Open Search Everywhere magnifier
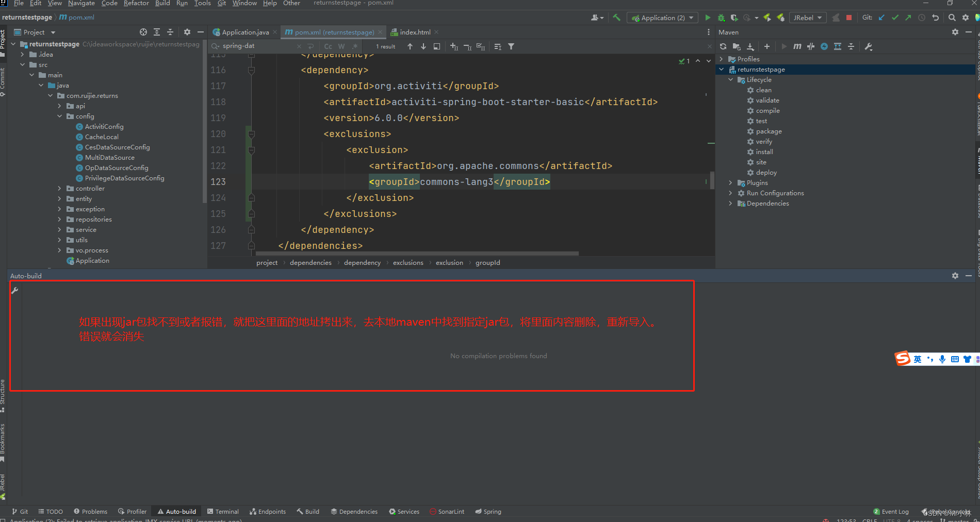 (951, 17)
